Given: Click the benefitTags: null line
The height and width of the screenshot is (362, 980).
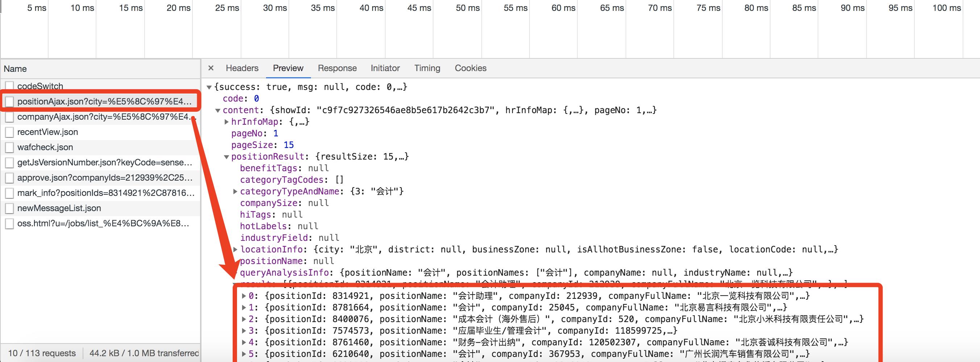Looking at the screenshot, I should pos(285,168).
